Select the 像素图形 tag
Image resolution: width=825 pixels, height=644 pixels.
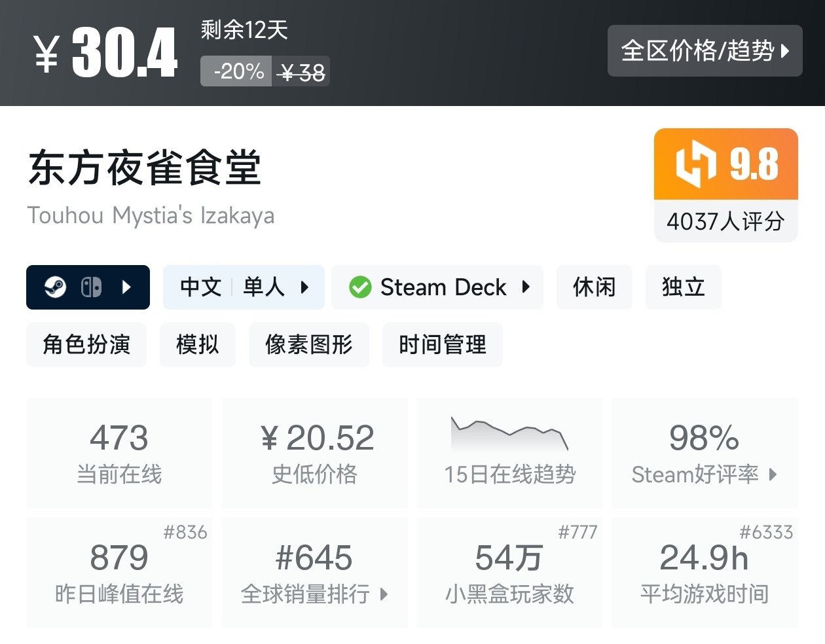(x=309, y=345)
